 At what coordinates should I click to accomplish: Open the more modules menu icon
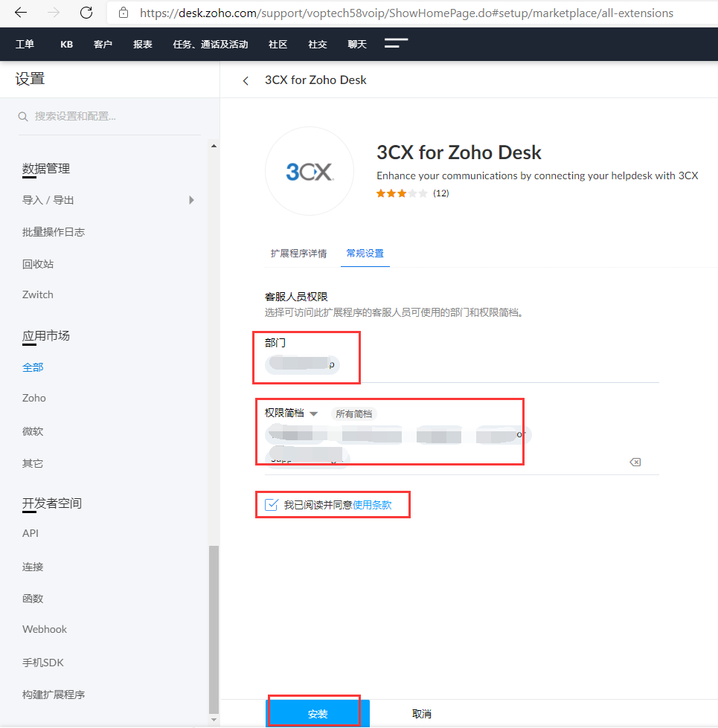click(x=396, y=43)
